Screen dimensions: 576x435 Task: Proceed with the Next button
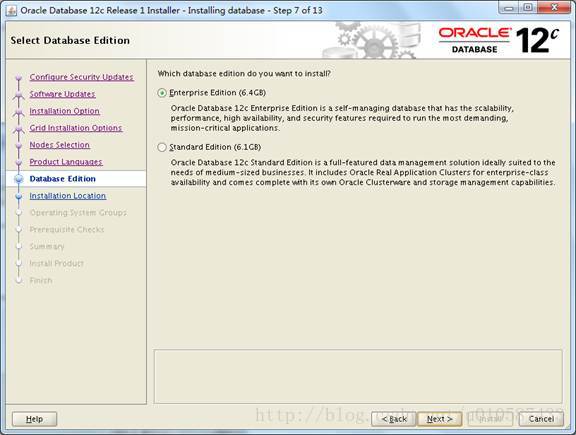[x=439, y=419]
